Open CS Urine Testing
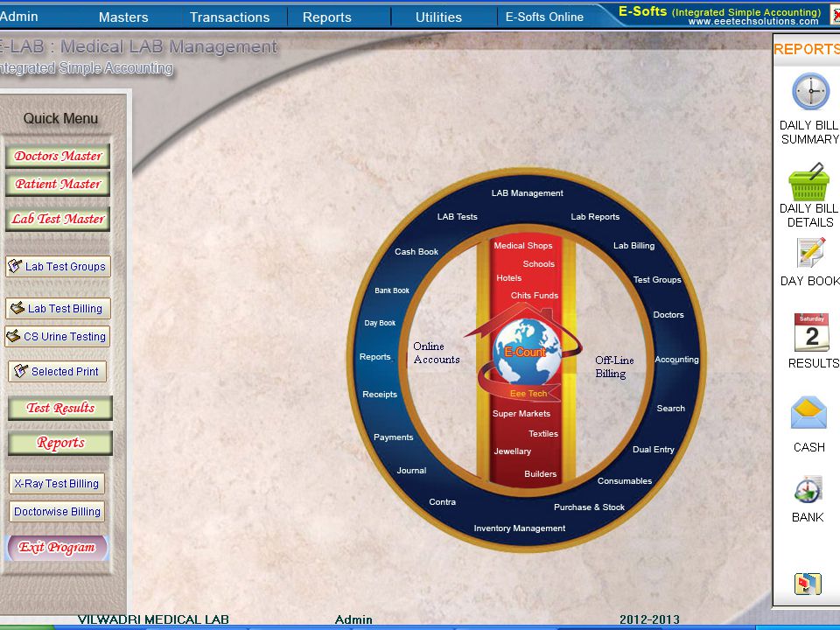Screen dimensions: 840x630 (58, 336)
